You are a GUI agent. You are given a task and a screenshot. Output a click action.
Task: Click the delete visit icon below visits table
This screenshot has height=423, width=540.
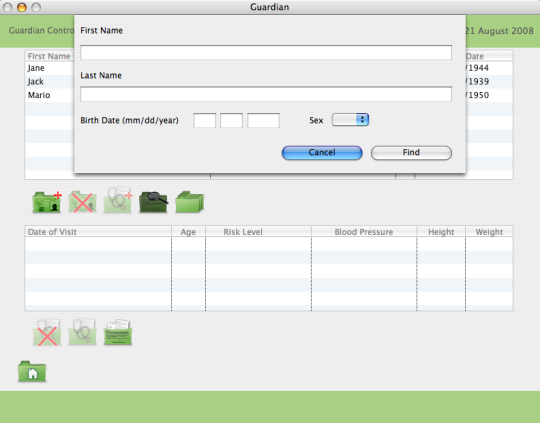click(47, 332)
